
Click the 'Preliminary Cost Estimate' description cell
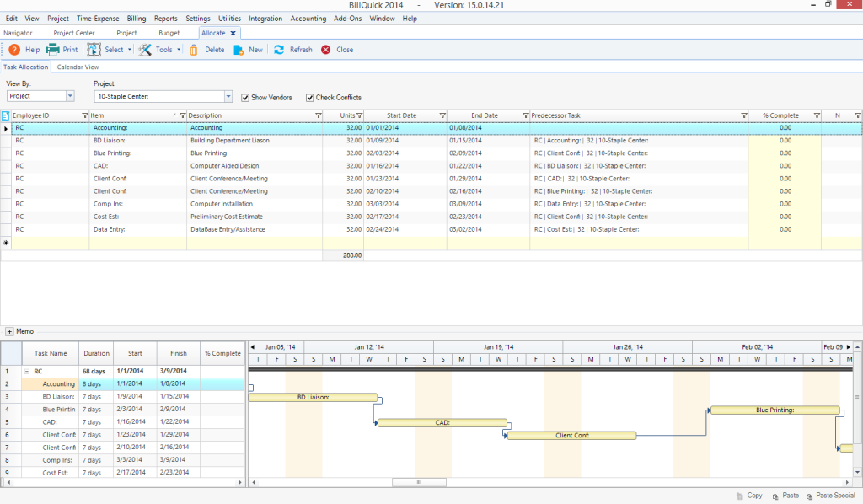tap(255, 217)
